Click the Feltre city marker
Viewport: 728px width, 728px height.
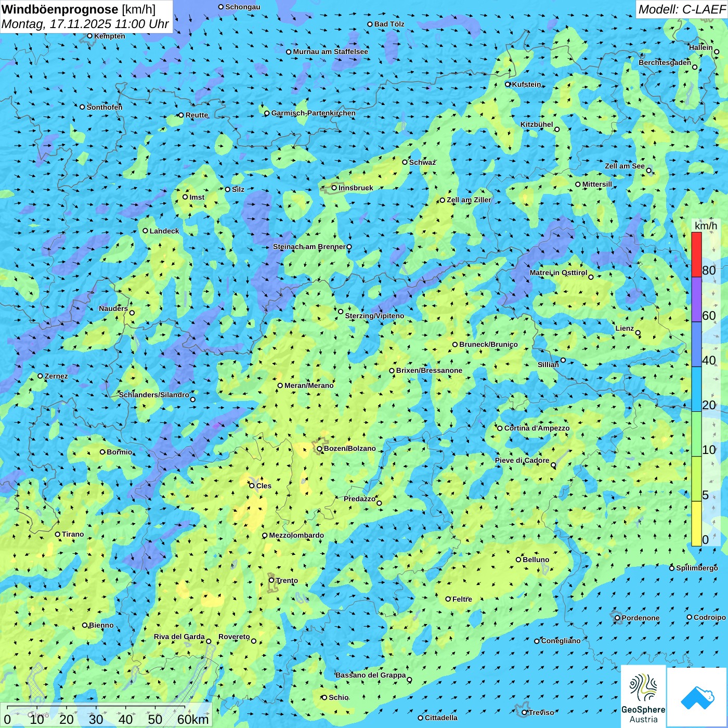point(448,599)
